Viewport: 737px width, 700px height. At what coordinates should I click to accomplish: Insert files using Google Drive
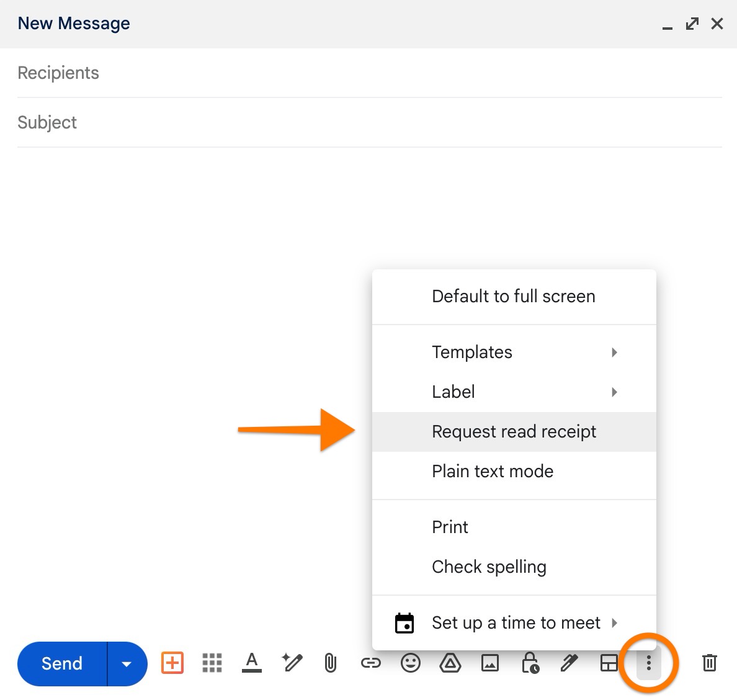pos(450,663)
